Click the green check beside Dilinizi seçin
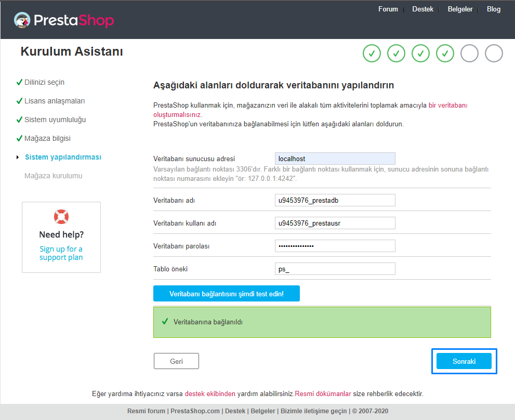 coord(19,82)
